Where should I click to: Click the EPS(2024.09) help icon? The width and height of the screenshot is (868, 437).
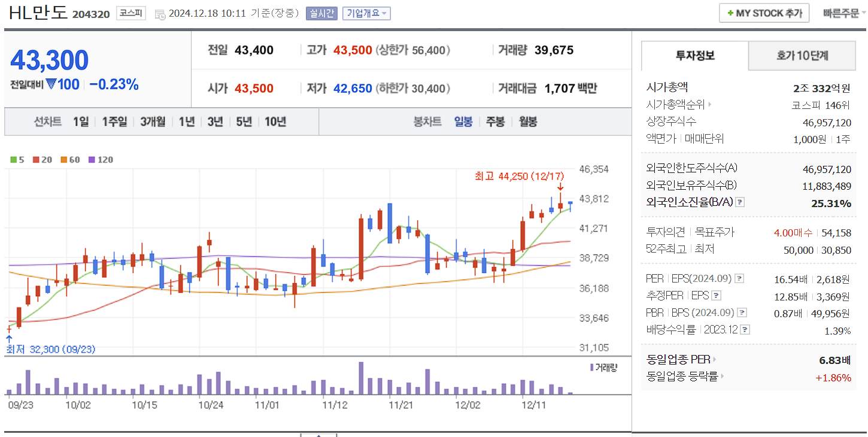(739, 280)
